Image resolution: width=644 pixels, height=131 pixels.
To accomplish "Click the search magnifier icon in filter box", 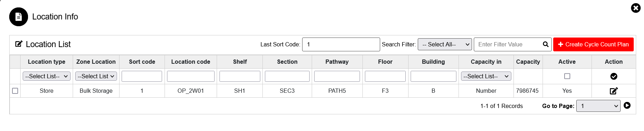I will coord(546,44).
